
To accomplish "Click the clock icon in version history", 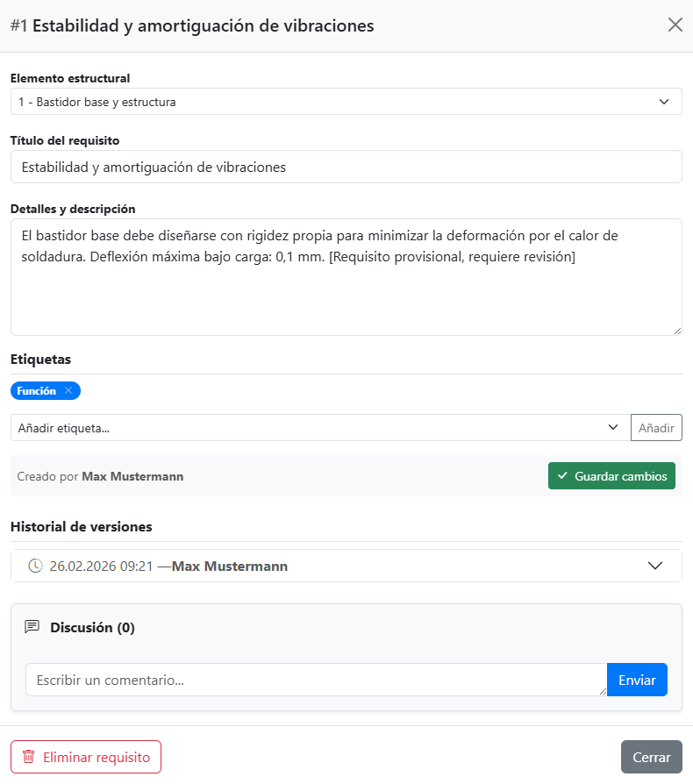I will pyautogui.click(x=35, y=566).
